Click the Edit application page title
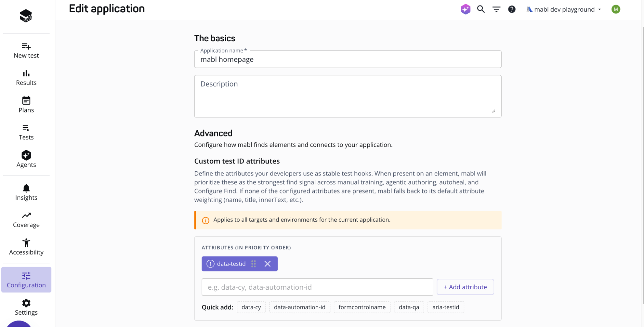Image resolution: width=644 pixels, height=327 pixels. (x=107, y=9)
